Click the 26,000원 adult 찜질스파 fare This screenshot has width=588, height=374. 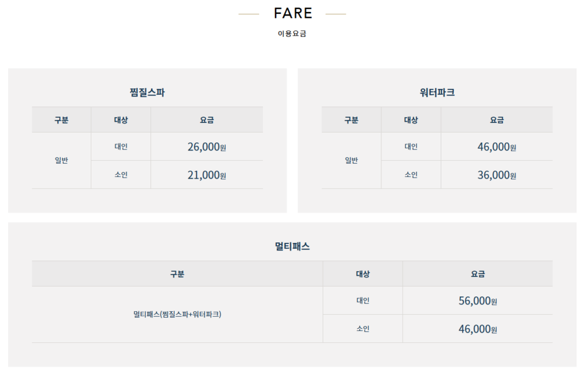(x=207, y=147)
